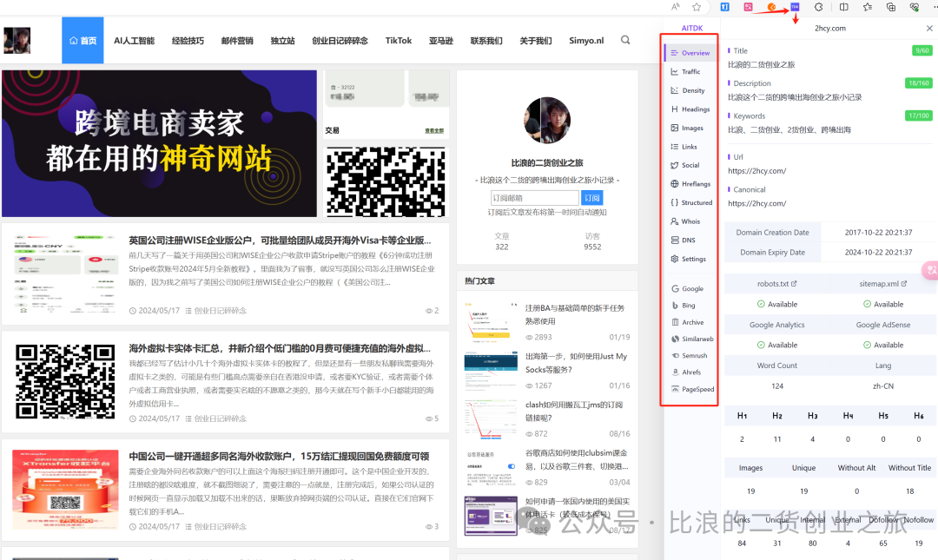Viewport: 938px width, 560px height.
Task: Open the hot article 注册BA与基础简单的新手任务
Action: coord(575,314)
